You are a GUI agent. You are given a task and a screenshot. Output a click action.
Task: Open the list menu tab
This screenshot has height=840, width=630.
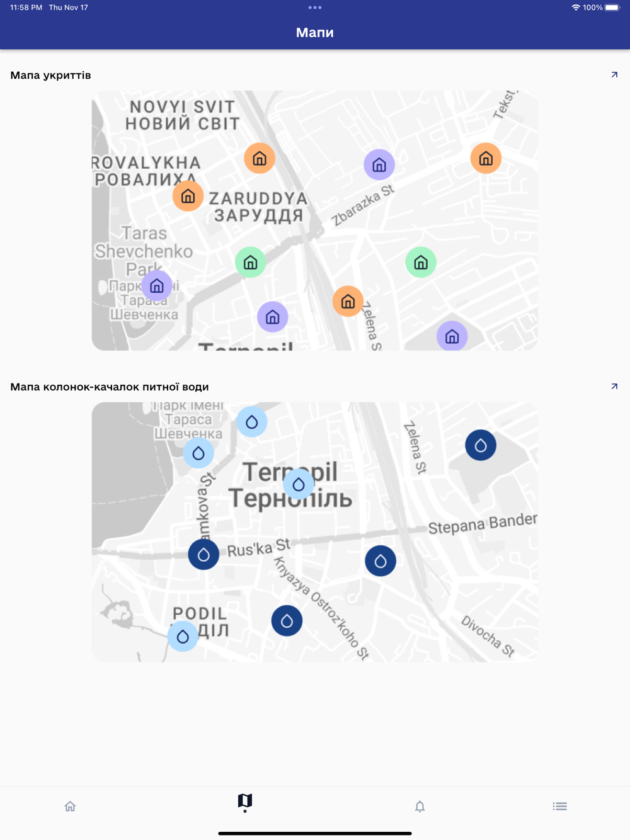560,806
